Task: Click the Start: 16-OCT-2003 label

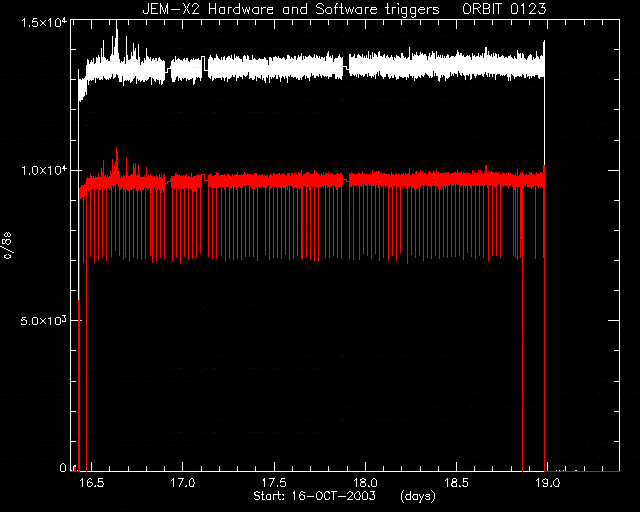Action: (314, 496)
